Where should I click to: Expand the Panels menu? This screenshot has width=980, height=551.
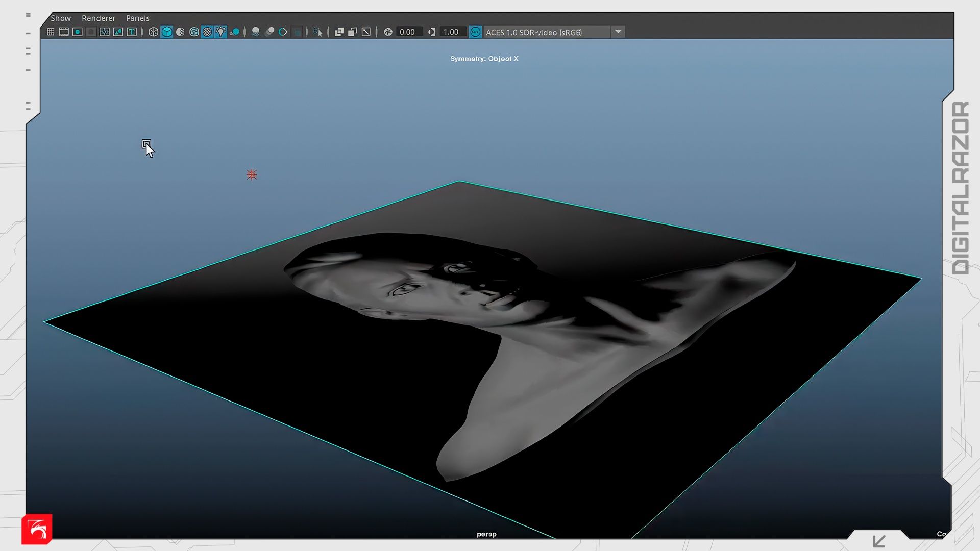point(138,18)
